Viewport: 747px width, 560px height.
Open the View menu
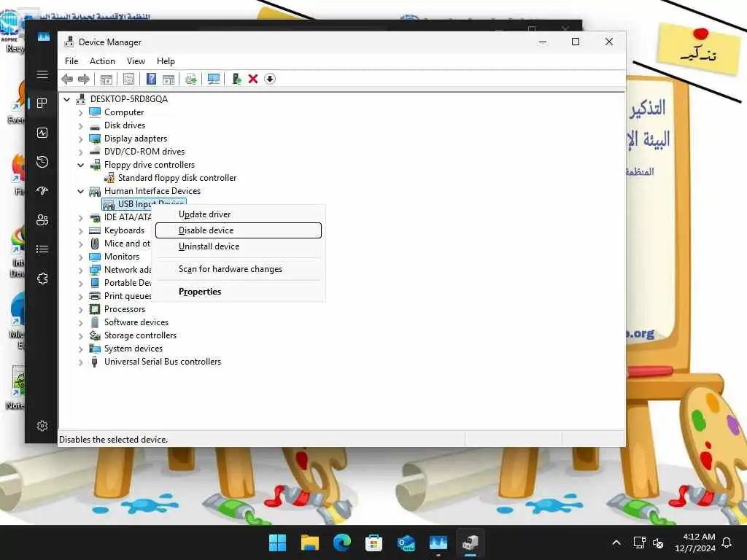(x=136, y=61)
